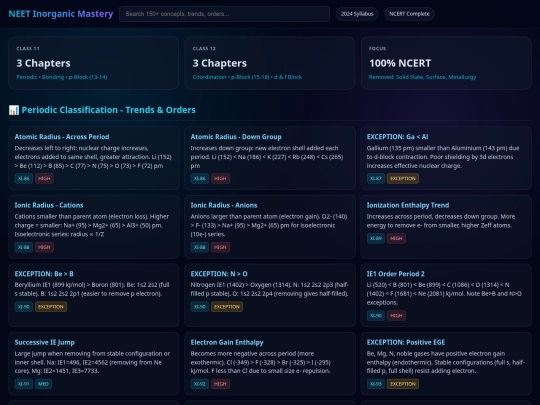Click XI-90 page tag on Be > B card
This screenshot has width=540, height=405.
click(23, 307)
